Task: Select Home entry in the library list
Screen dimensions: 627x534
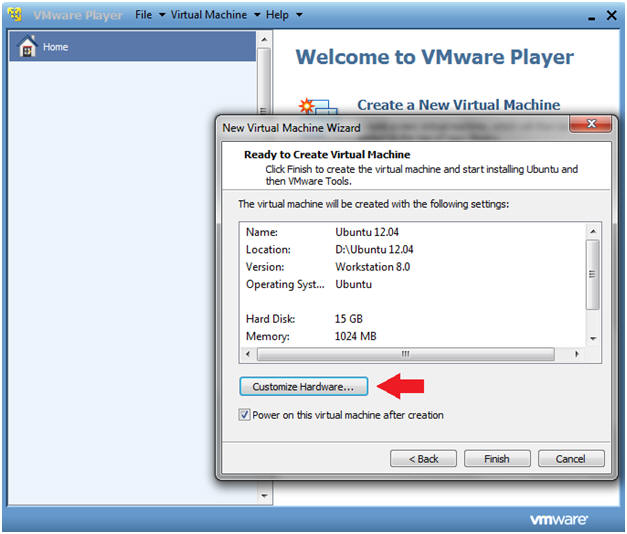Action: 132,46
